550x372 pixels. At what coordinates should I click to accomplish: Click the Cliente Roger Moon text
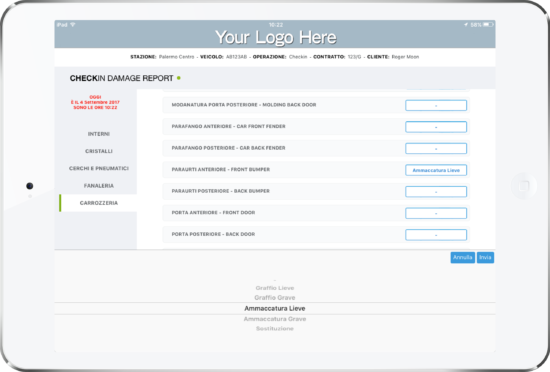point(393,57)
